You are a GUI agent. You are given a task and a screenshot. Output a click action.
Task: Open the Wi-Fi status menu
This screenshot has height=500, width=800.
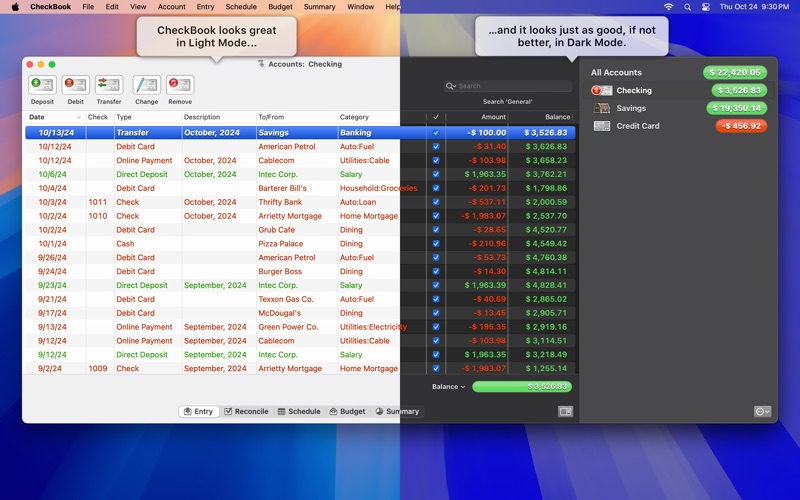[x=668, y=7]
